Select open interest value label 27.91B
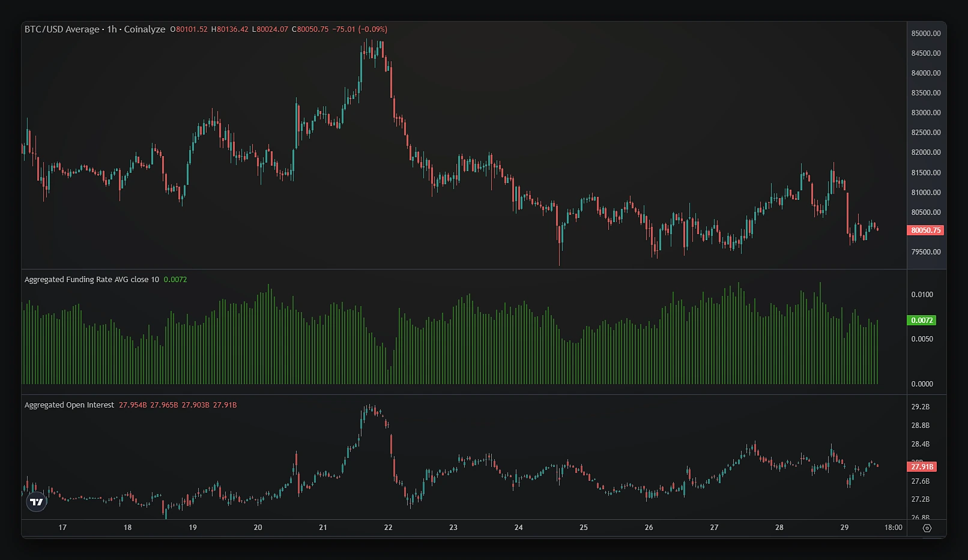Image resolution: width=968 pixels, height=560 pixels. coord(922,467)
